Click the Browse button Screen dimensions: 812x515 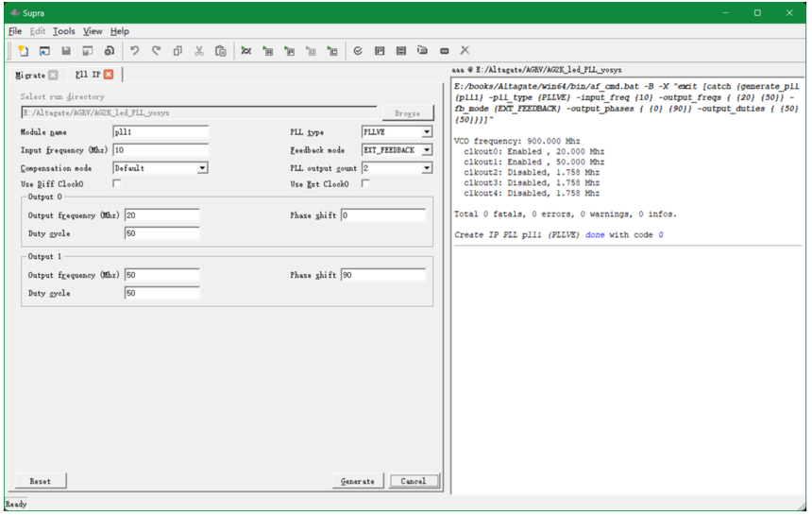click(408, 113)
